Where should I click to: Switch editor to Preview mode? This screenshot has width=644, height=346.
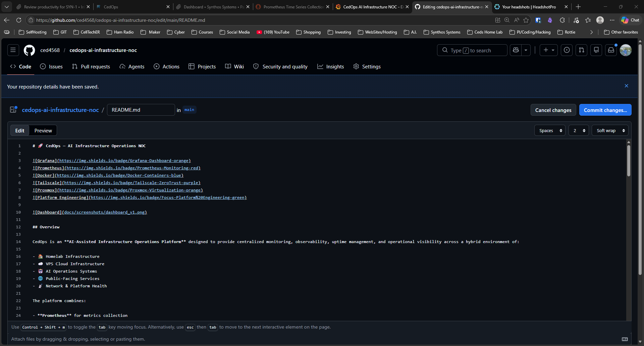point(43,130)
